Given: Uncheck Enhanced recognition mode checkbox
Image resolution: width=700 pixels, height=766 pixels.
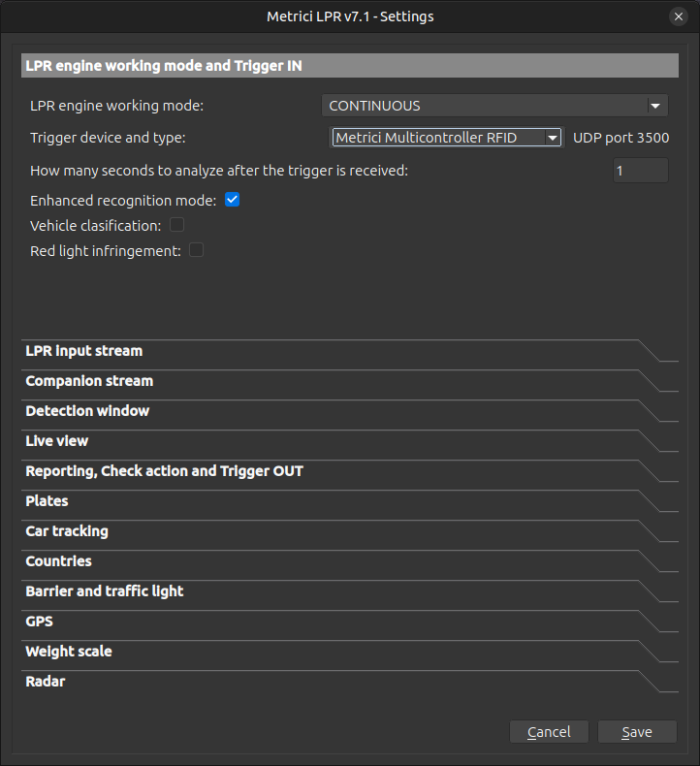Looking at the screenshot, I should 232,200.
